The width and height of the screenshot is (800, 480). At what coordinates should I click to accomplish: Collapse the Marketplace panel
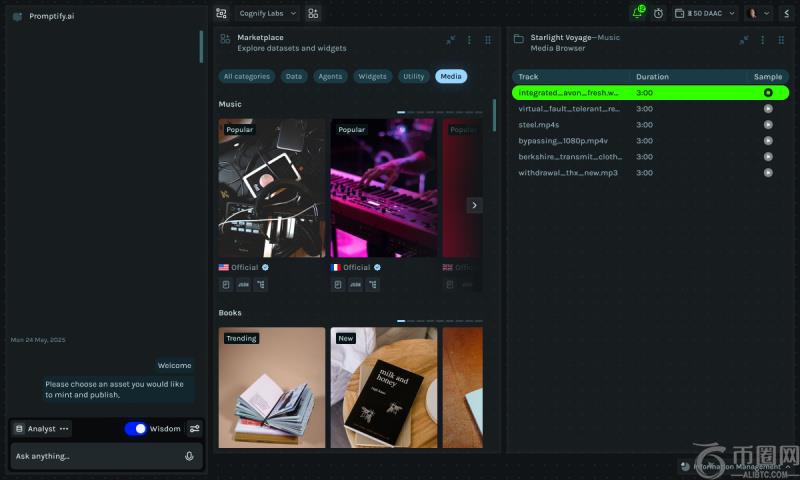[451, 40]
